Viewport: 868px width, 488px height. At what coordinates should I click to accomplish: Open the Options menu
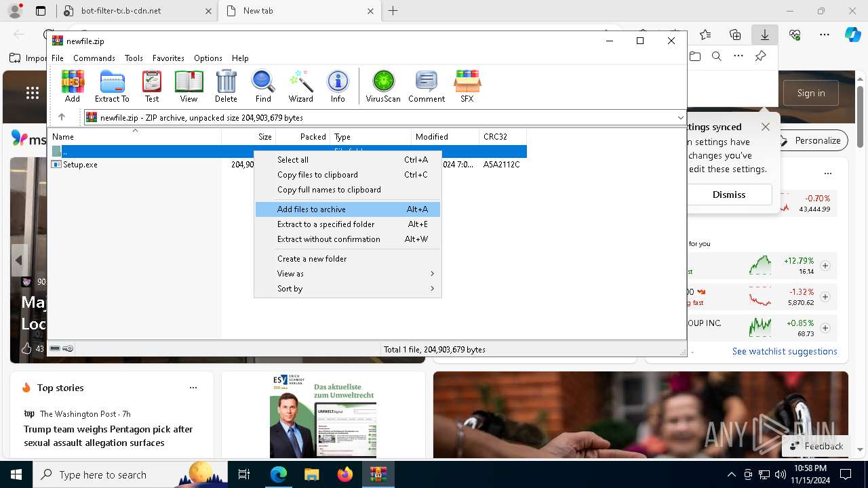coord(208,58)
